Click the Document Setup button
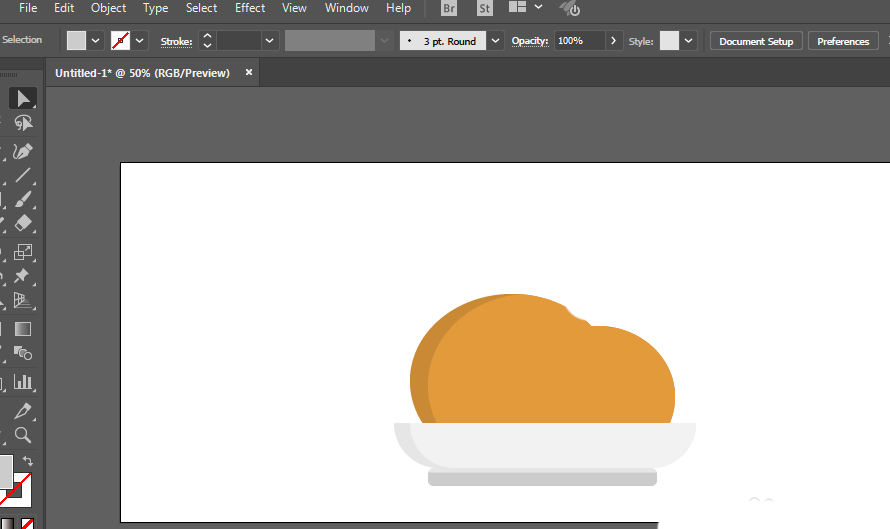 pyautogui.click(x=756, y=41)
